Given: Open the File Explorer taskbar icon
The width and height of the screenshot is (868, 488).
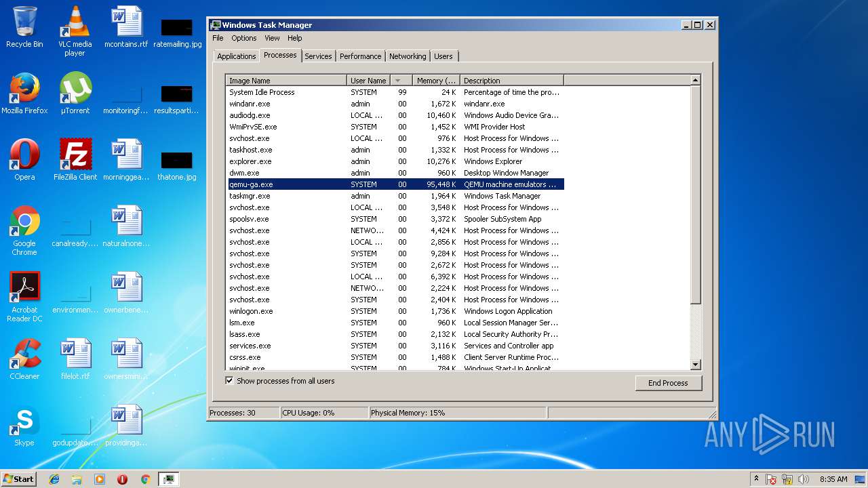Looking at the screenshot, I should [x=77, y=479].
